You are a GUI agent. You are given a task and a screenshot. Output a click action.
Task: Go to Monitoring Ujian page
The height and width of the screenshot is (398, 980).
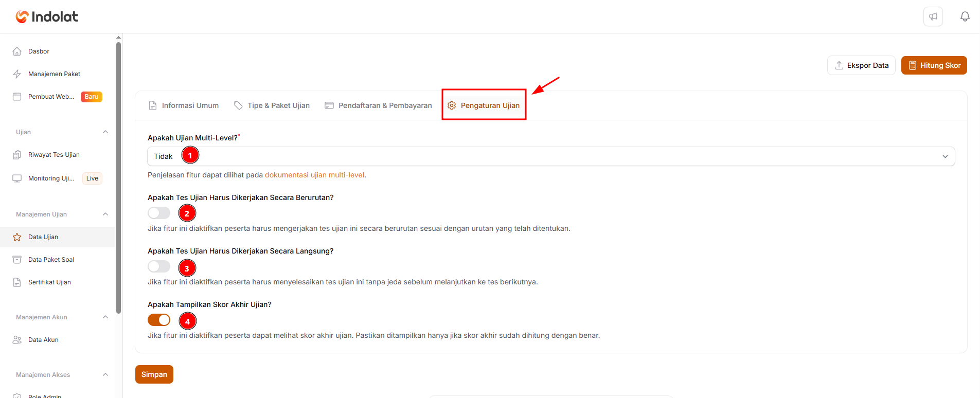pyautogui.click(x=58, y=178)
